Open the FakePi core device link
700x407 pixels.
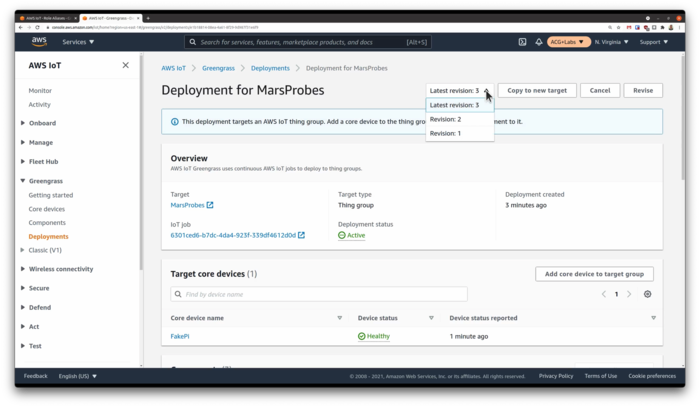click(x=180, y=336)
